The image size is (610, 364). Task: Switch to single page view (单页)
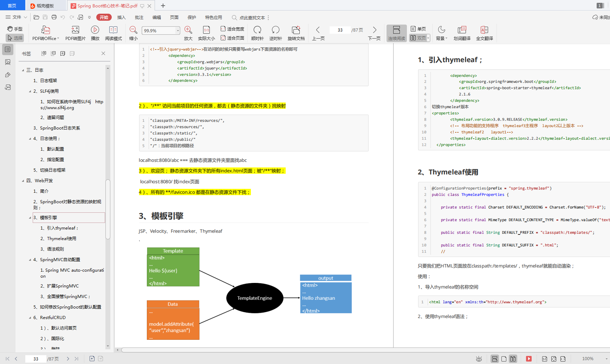[418, 29]
